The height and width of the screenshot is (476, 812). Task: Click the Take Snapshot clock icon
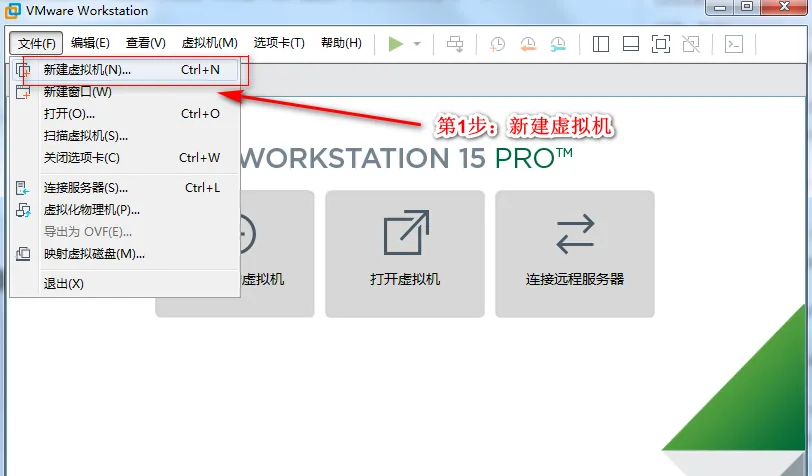pos(497,44)
